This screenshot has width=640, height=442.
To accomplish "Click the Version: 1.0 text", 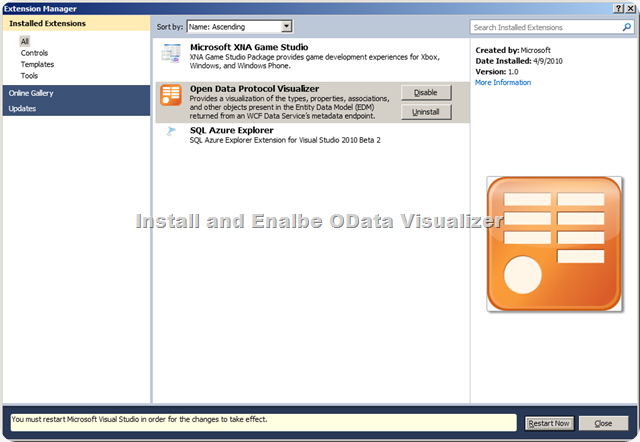I will coord(497,71).
